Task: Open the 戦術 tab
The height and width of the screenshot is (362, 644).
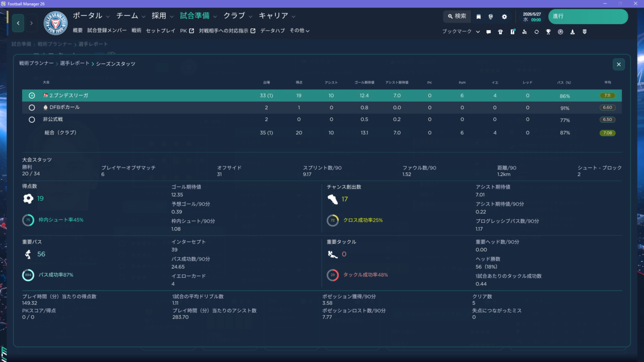Action: [136, 31]
